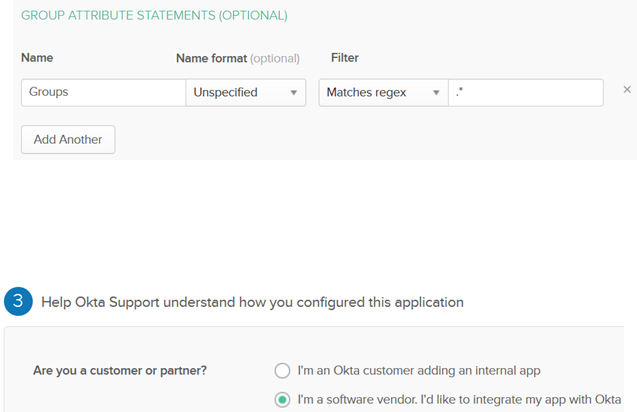Viewport: 637px width, 412px height.
Task: Click the Filter column label
Action: pos(345,58)
